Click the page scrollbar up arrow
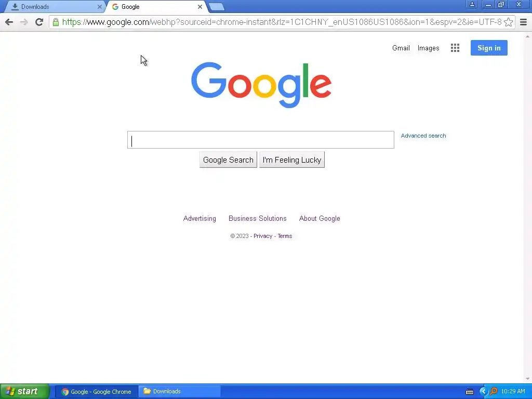Image resolution: width=532 pixels, height=399 pixels. pyautogui.click(x=528, y=36)
